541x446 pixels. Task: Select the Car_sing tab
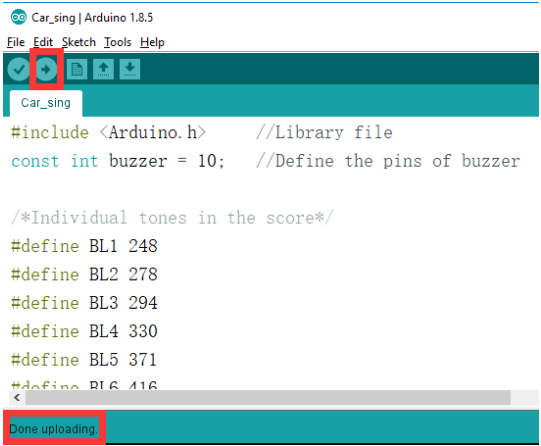(46, 103)
